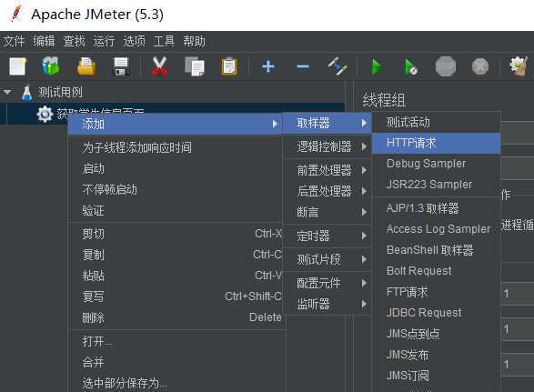Select 不停顿启动 in context menu
Screen dimensions: 534x392
175,190
